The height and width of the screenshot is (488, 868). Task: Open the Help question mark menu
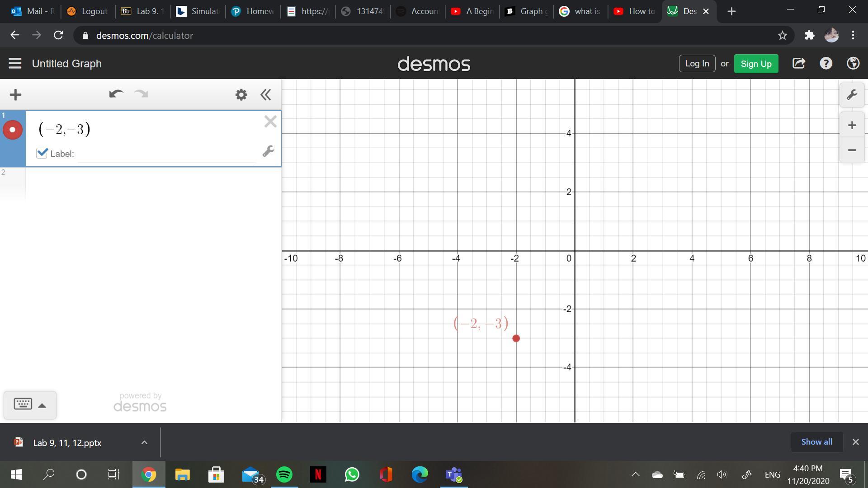pyautogui.click(x=826, y=64)
